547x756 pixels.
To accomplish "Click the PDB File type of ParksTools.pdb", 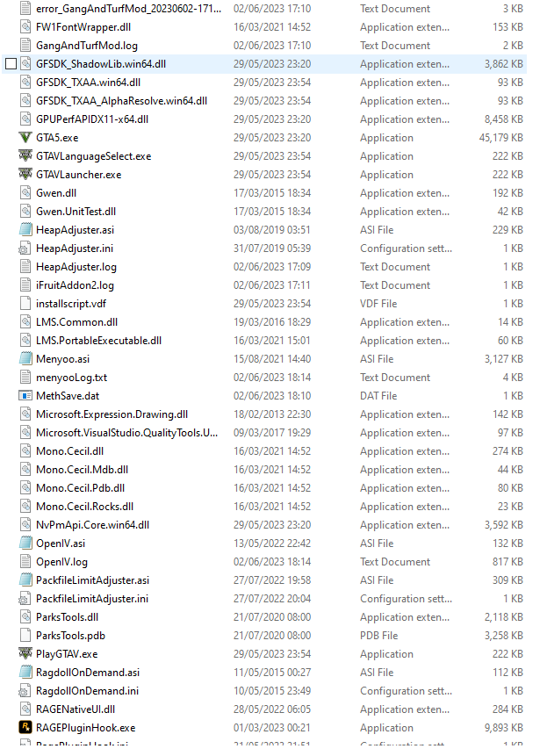I will pyautogui.click(x=378, y=636).
